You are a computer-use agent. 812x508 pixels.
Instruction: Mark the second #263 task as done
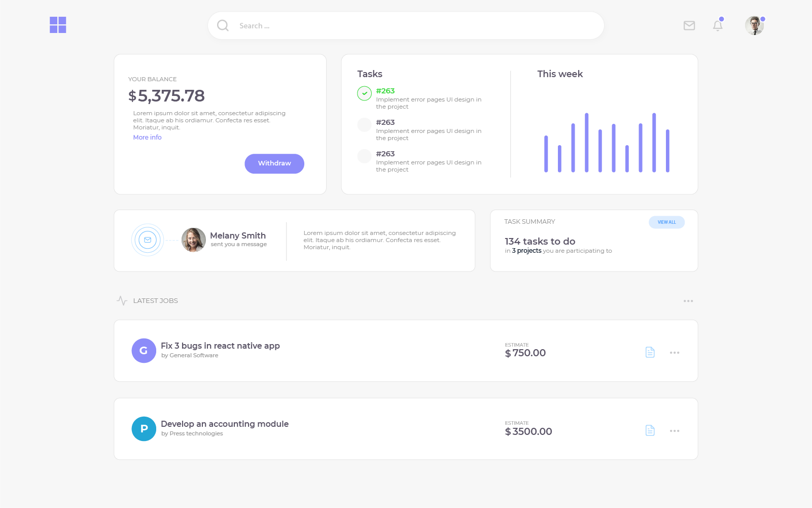click(364, 125)
